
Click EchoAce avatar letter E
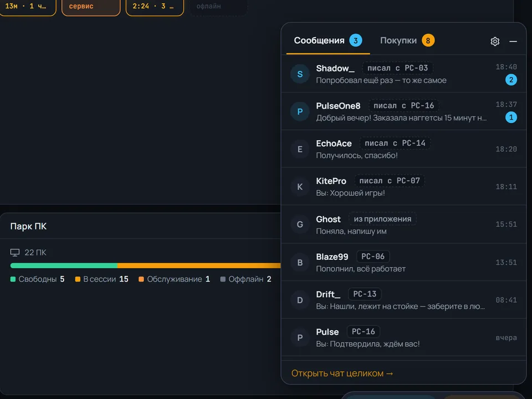[x=300, y=149]
